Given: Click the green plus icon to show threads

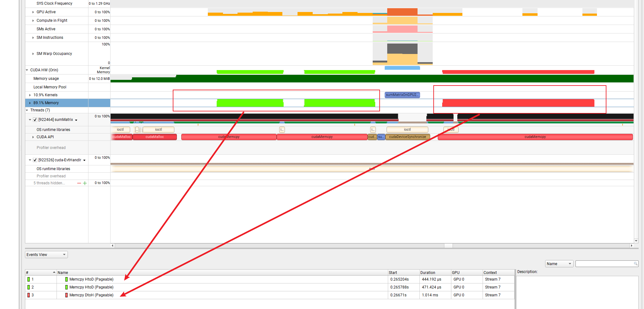Looking at the screenshot, I should point(85,183).
